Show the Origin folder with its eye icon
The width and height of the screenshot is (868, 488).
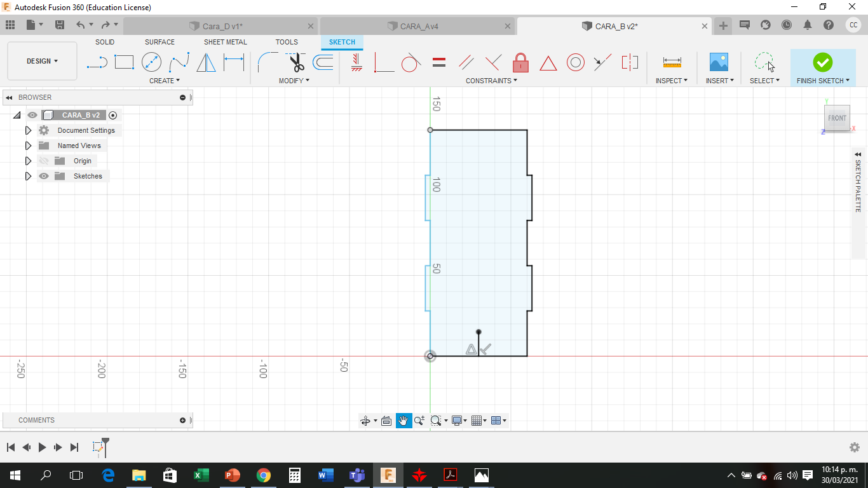[44, 161]
